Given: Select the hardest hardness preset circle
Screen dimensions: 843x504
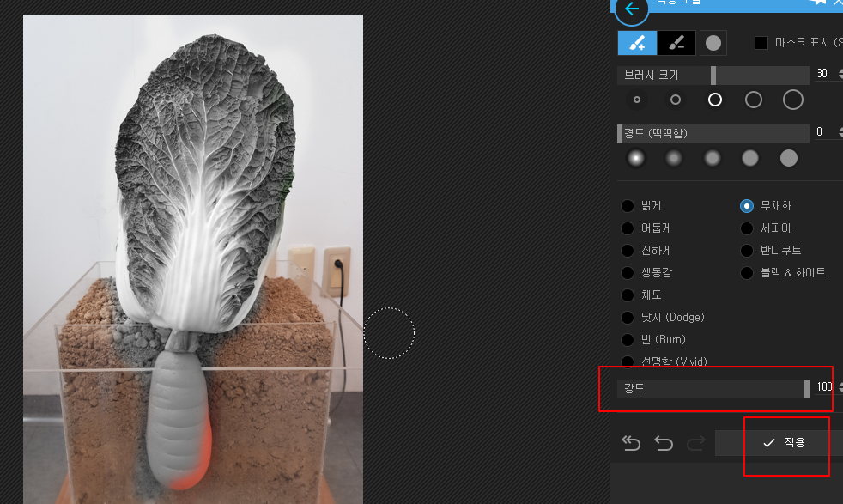Looking at the screenshot, I should point(789,158).
